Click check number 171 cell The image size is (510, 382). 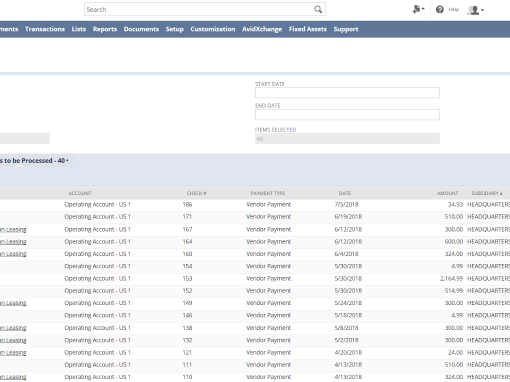pyautogui.click(x=187, y=217)
